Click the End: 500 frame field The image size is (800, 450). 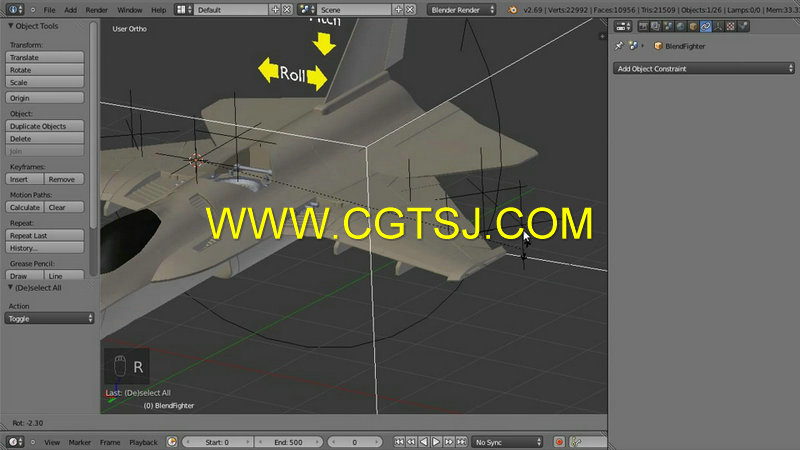pos(289,442)
